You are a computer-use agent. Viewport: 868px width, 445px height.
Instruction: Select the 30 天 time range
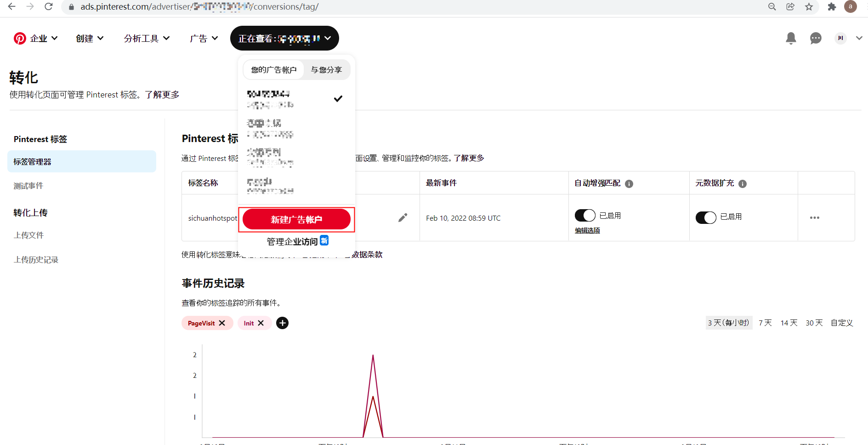coord(814,323)
